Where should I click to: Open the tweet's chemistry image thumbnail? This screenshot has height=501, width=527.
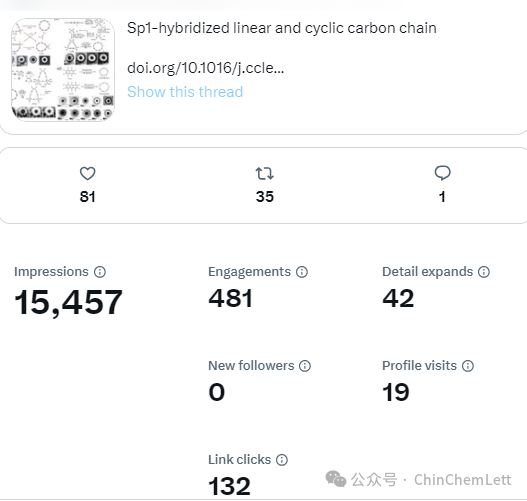(x=63, y=70)
